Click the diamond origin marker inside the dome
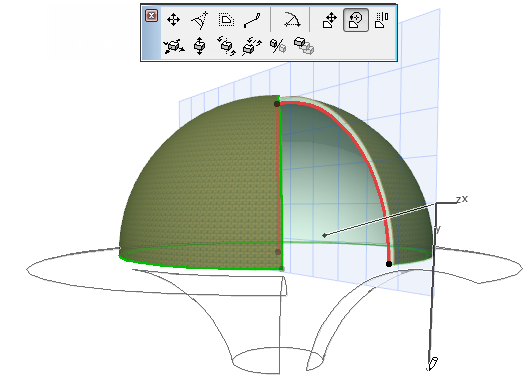 point(324,235)
